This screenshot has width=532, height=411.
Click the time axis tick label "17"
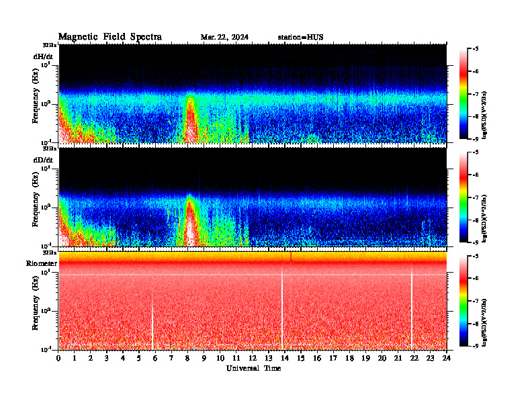click(x=333, y=358)
